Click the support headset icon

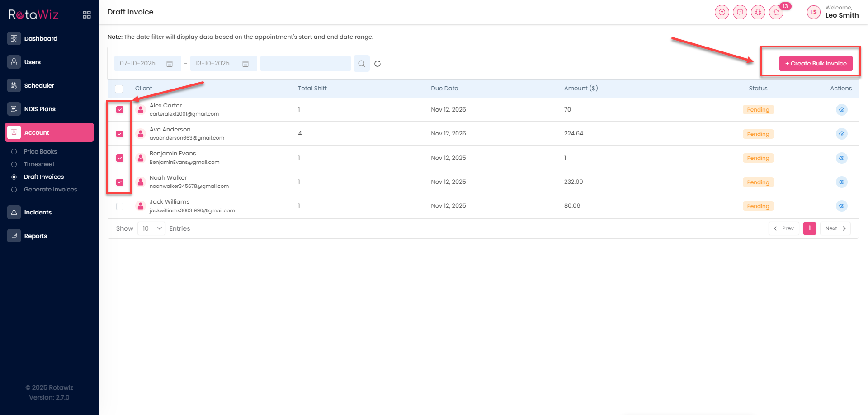(758, 13)
